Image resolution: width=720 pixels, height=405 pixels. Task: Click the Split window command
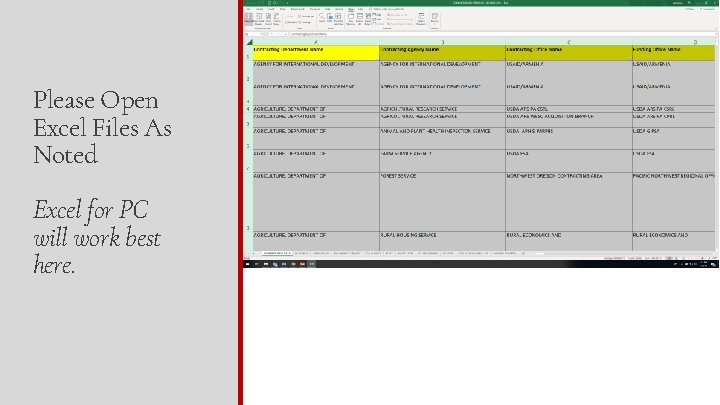(x=376, y=15)
